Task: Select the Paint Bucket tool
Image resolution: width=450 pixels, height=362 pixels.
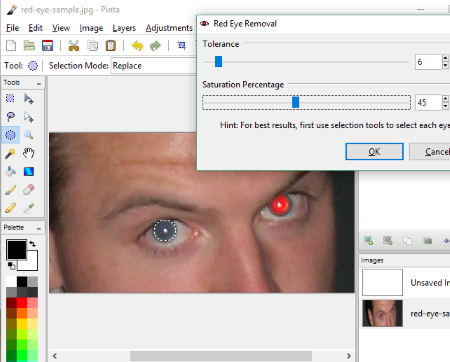Action: tap(10, 171)
